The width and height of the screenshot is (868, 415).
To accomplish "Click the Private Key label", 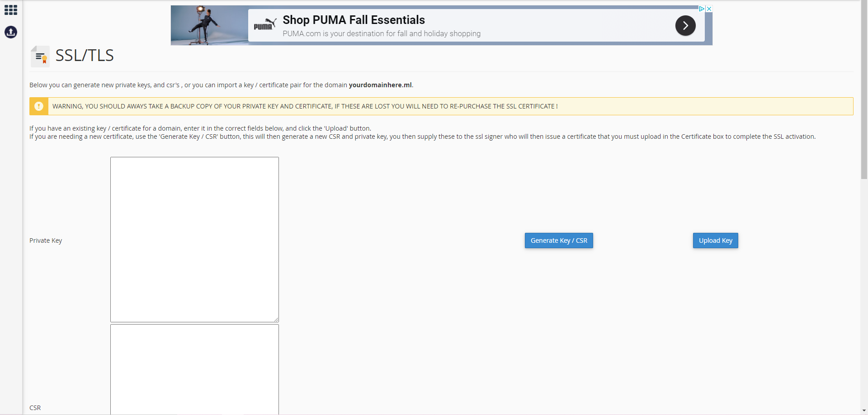I will (46, 241).
